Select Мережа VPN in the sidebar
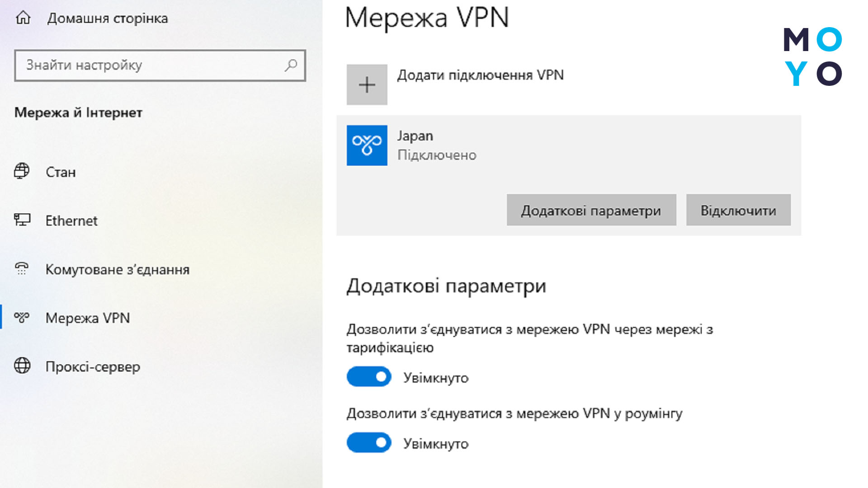This screenshot has height=488, width=868. [x=88, y=318]
